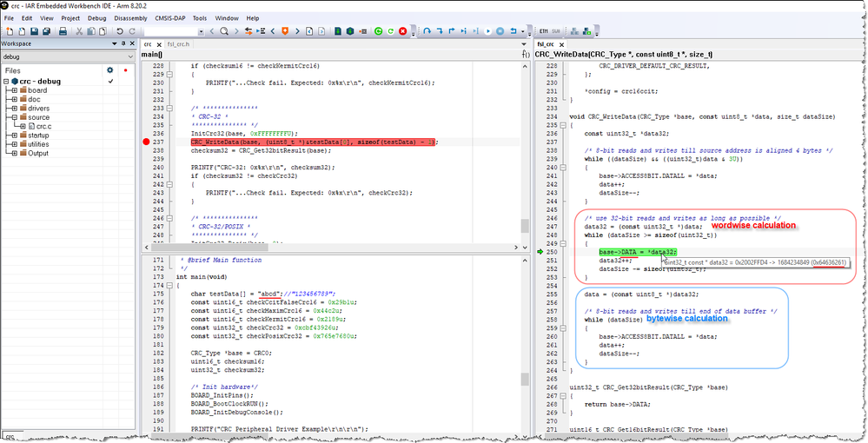Image resolution: width=868 pixels, height=443 pixels.
Task: Click the Break pause icon
Action: [500, 31]
